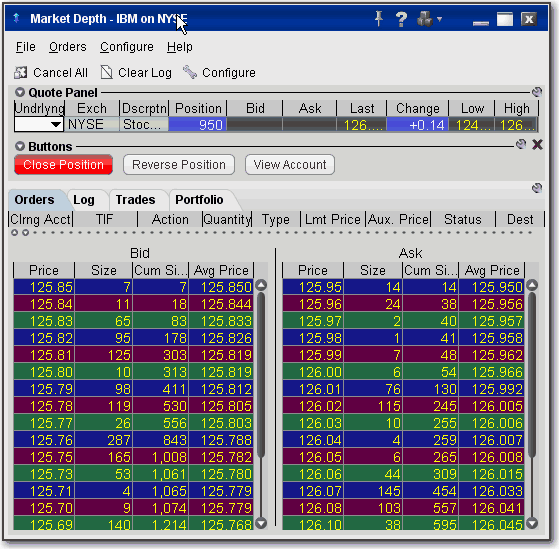The image size is (559, 549).
Task: Click the pin window icon in title bar
Action: 379,18
